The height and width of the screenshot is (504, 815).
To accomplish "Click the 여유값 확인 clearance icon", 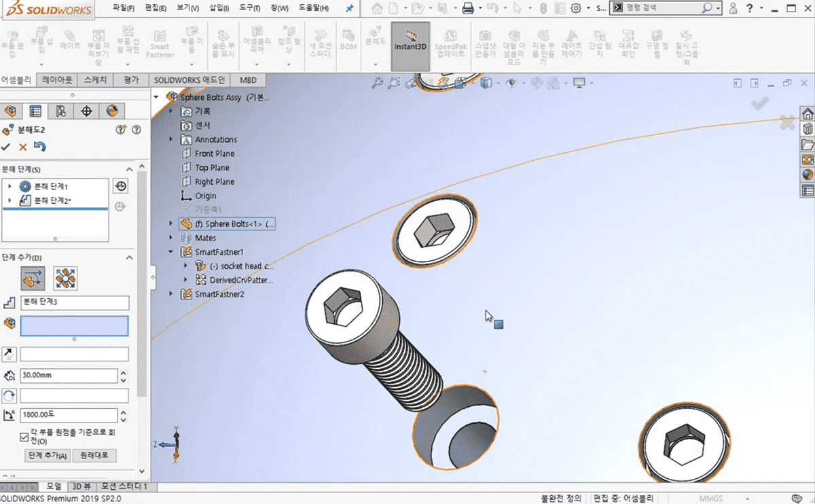I will [628, 43].
